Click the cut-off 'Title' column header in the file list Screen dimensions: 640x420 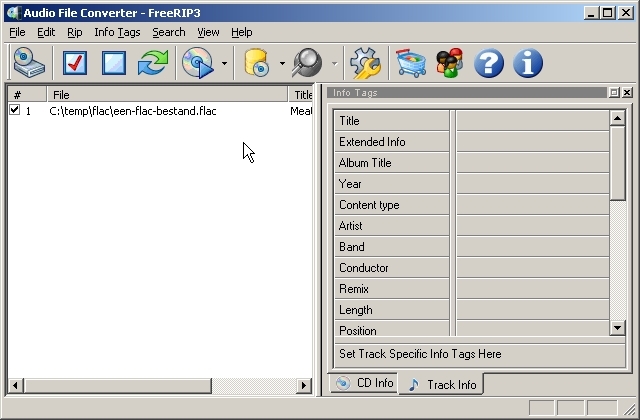pos(300,95)
